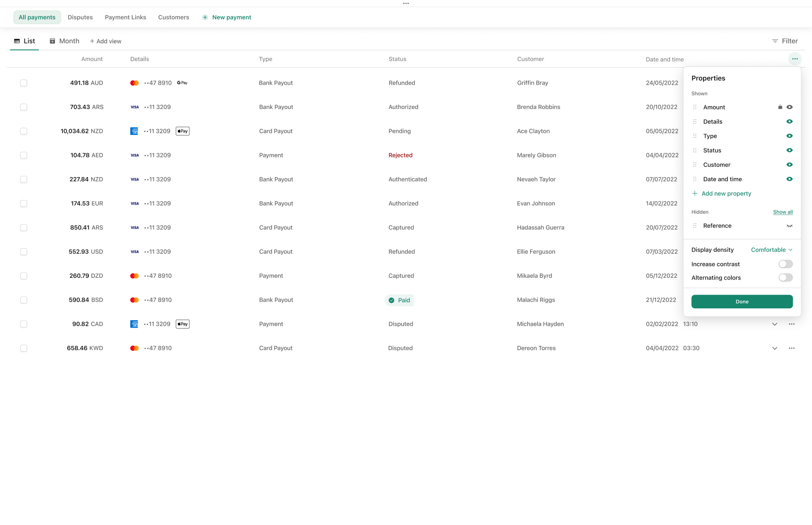The height and width of the screenshot is (525, 812).
Task: Click the Amex icon in the Michaela Hayden row
Action: (x=134, y=324)
